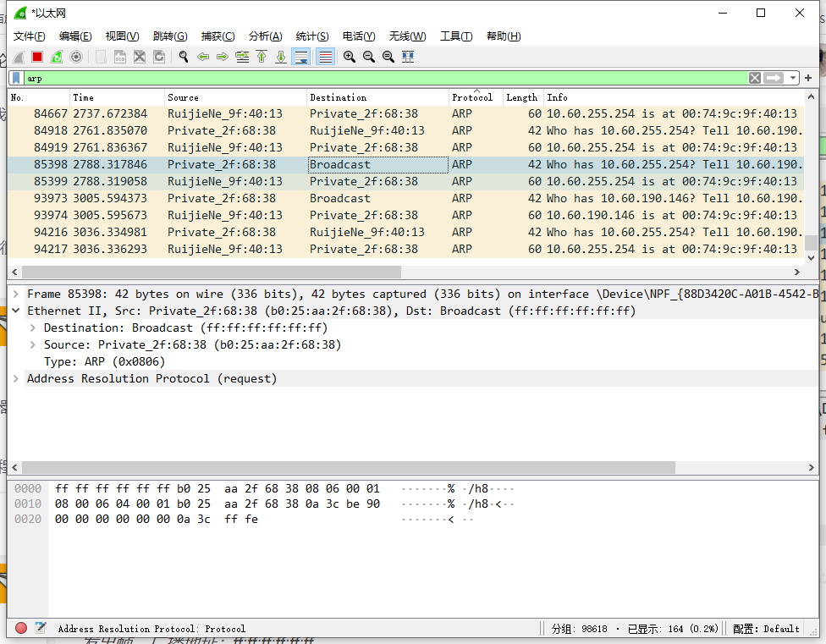
Task: Collapse the Ethernet II section
Action: coord(16,311)
